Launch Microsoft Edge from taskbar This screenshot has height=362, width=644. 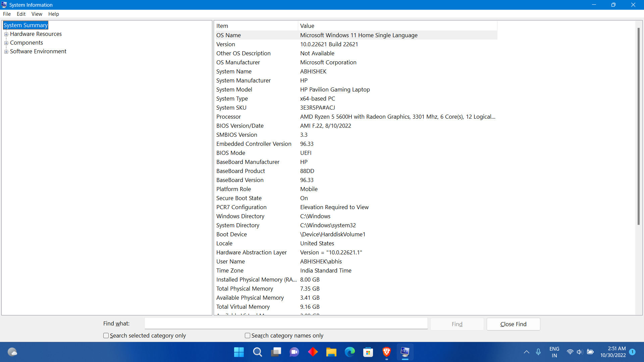tap(350, 352)
